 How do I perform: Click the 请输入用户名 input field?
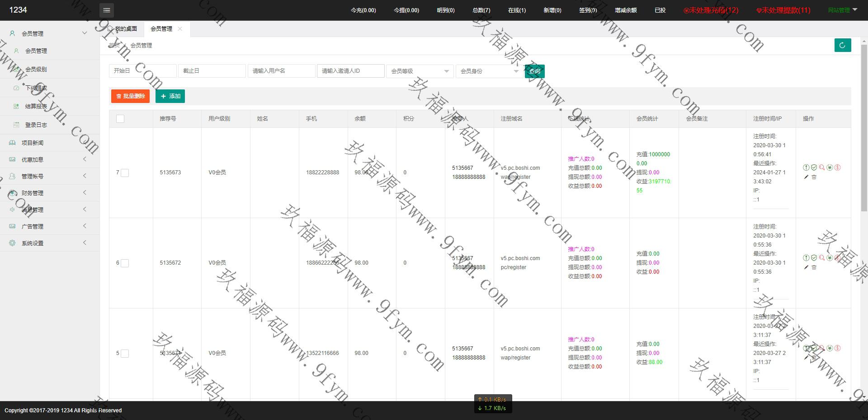(x=281, y=71)
